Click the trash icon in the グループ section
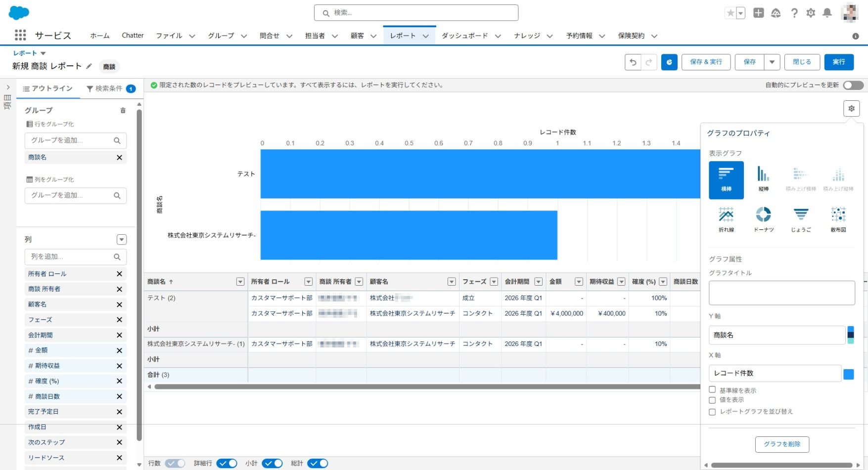Image resolution: width=868 pixels, height=470 pixels. 123,111
